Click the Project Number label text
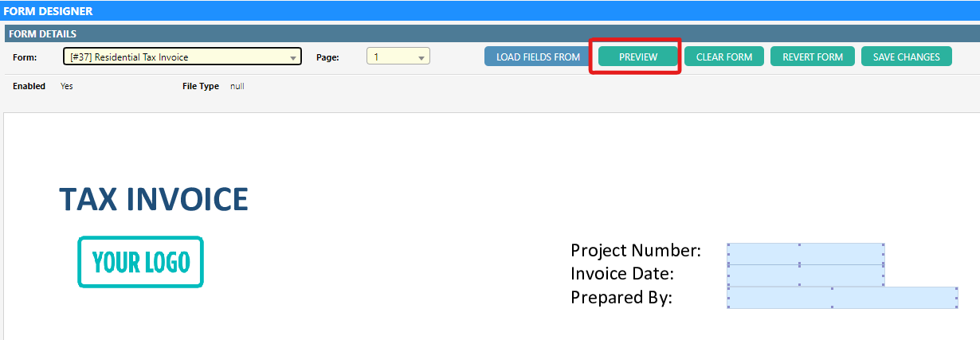 [635, 250]
